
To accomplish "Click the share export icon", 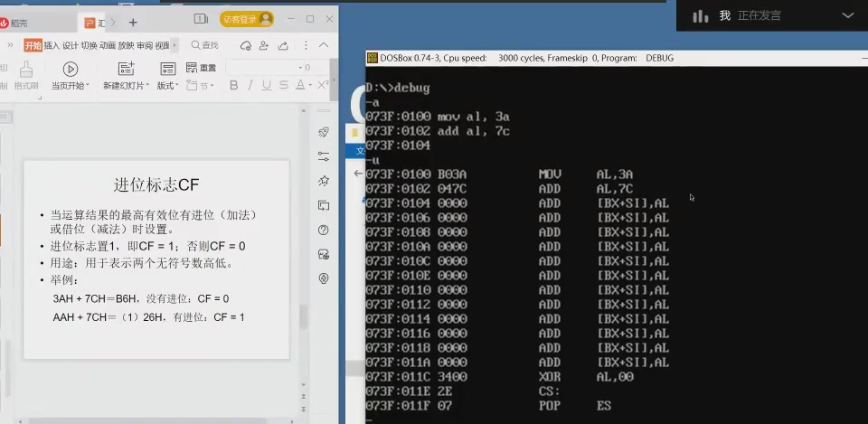I will pos(283,45).
